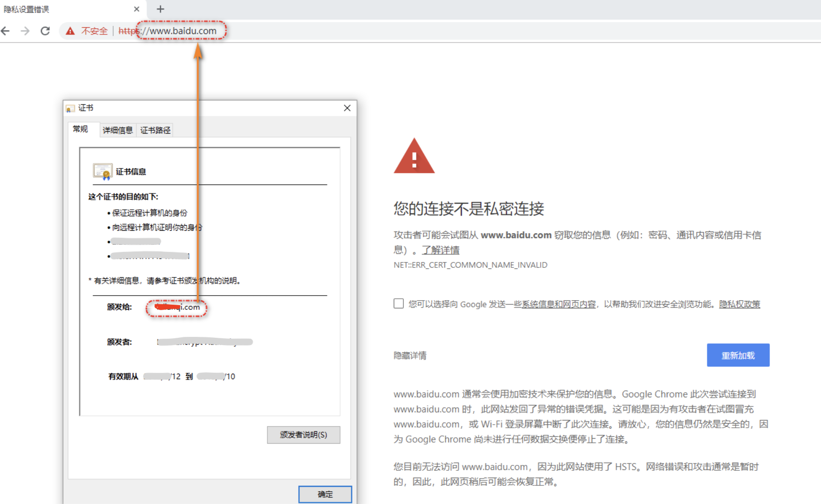Click the address bar URL field
The height and width of the screenshot is (504, 821).
318,31
